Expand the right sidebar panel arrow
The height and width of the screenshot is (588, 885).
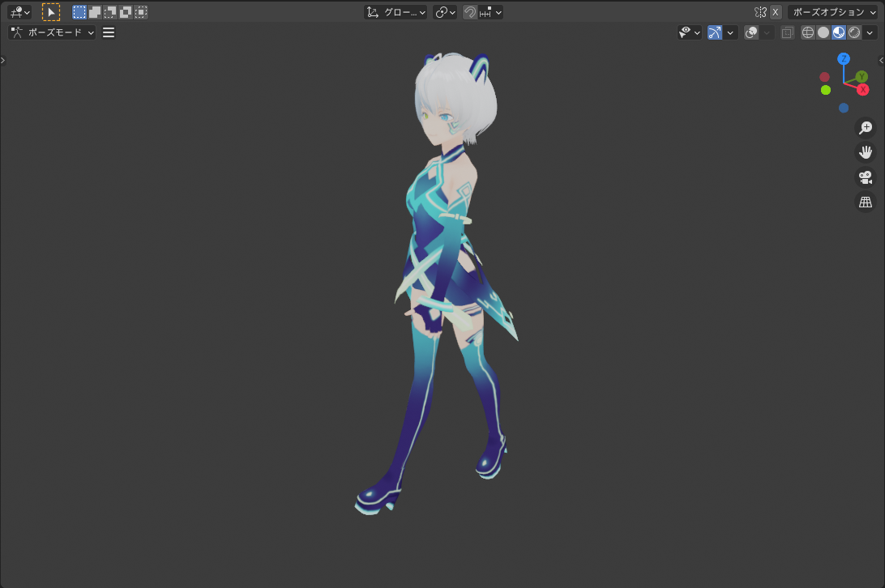pos(881,61)
